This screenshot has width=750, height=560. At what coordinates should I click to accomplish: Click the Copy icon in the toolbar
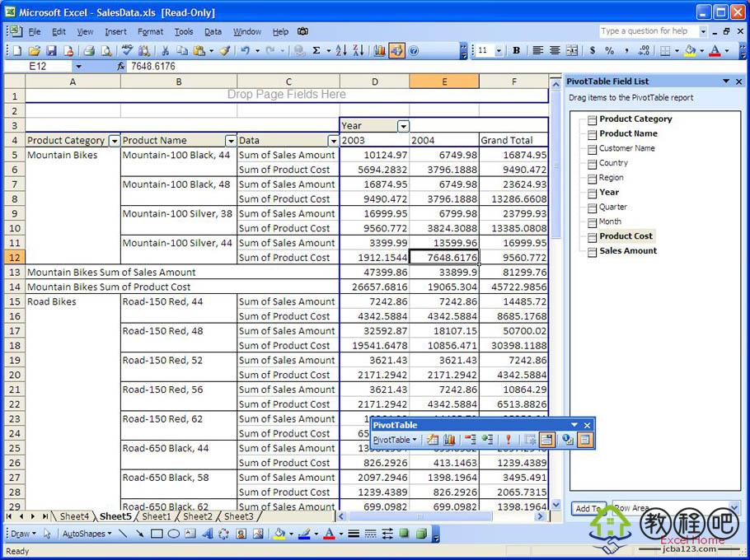[x=182, y=50]
